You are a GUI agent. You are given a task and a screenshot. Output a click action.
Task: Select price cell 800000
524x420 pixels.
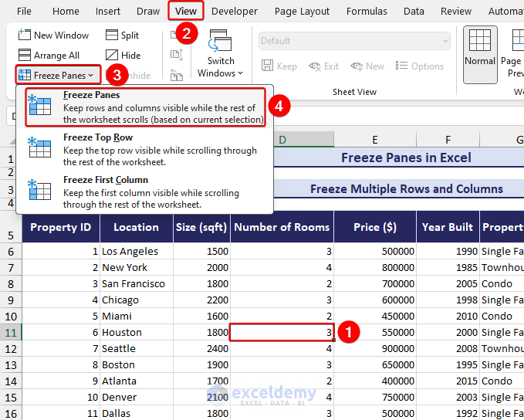click(x=375, y=267)
